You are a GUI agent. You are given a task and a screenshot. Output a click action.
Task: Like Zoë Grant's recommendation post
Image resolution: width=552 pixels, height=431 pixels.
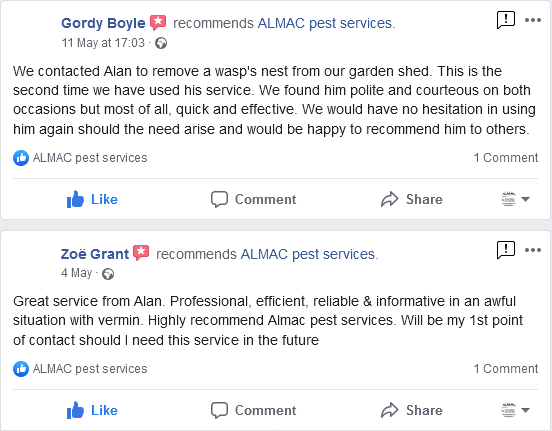(92, 410)
